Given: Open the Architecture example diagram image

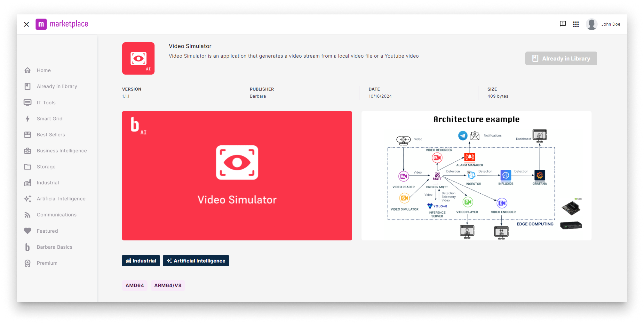Looking at the screenshot, I should pos(476,176).
